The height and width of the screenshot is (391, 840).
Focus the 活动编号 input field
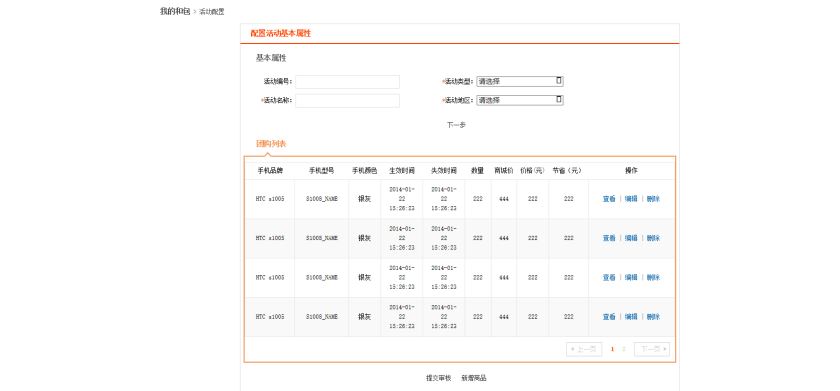347,82
